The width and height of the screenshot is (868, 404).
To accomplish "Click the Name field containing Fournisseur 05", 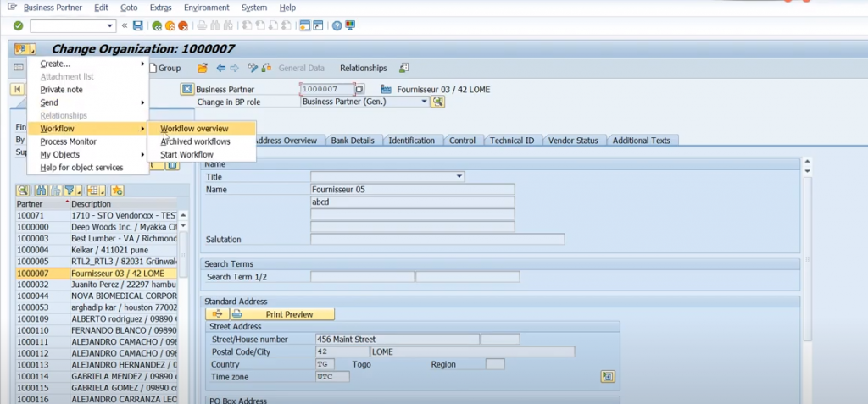I will pos(413,189).
